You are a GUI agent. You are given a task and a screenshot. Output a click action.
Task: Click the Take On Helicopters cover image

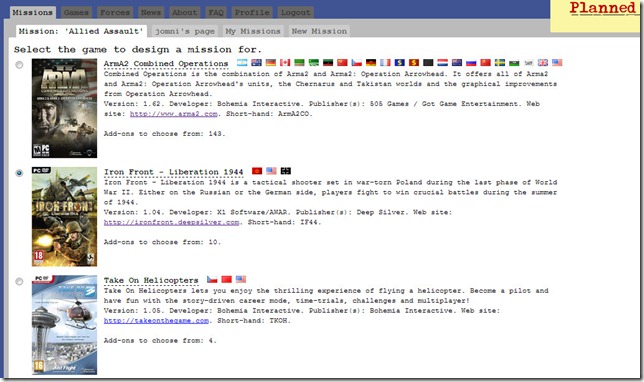(64, 325)
